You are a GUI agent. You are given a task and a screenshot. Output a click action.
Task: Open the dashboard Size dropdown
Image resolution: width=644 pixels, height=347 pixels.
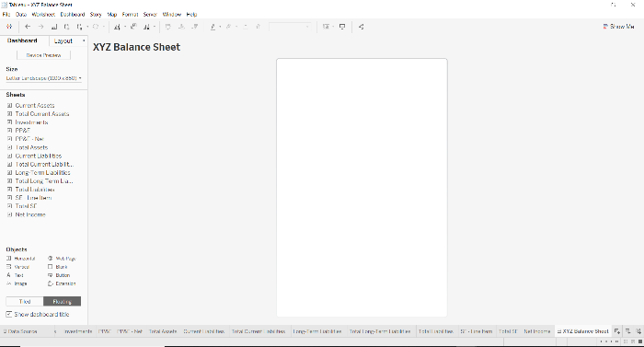pos(43,78)
